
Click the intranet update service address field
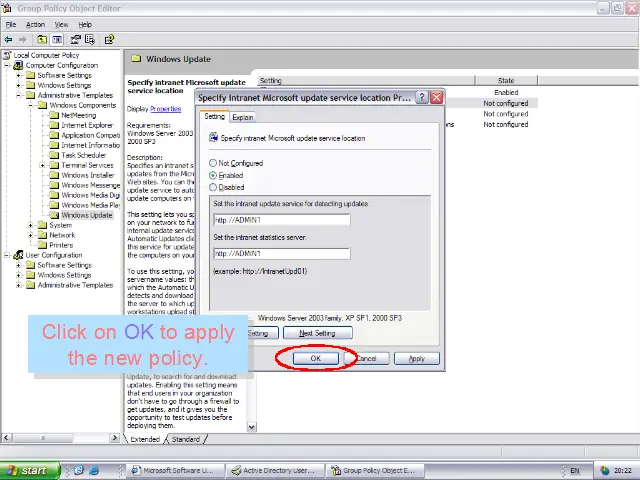coord(282,220)
